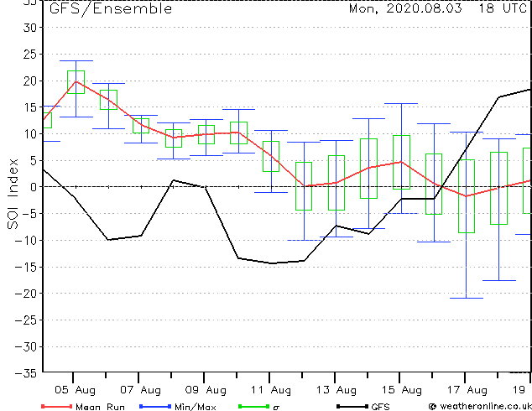This screenshot has width=532, height=411.
Task: Click the red Mean Run legend line sample
Action: click(x=57, y=406)
